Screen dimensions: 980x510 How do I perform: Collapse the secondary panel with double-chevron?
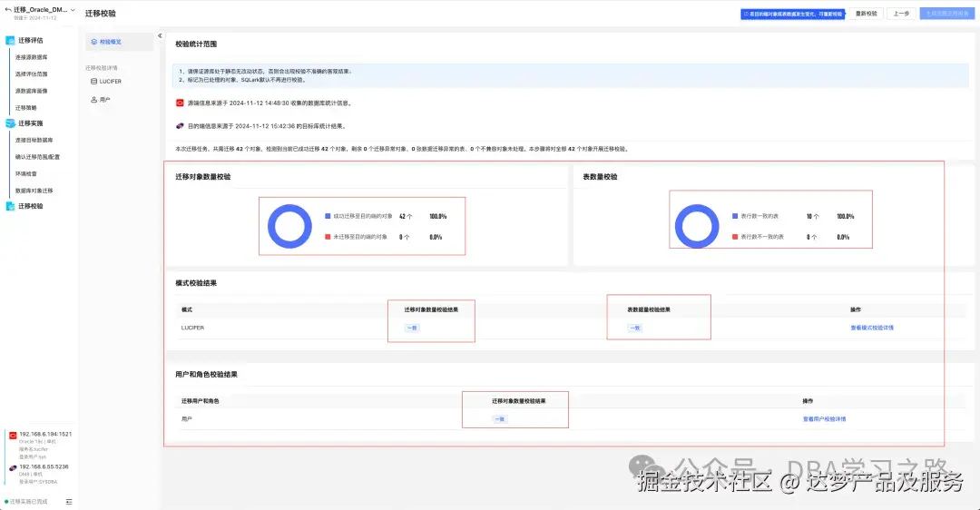point(160,36)
